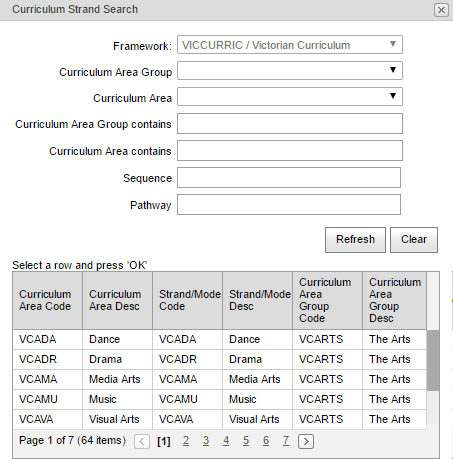Click the previous page arrow
Image resolution: width=453 pixels, height=459 pixels.
[x=142, y=441]
